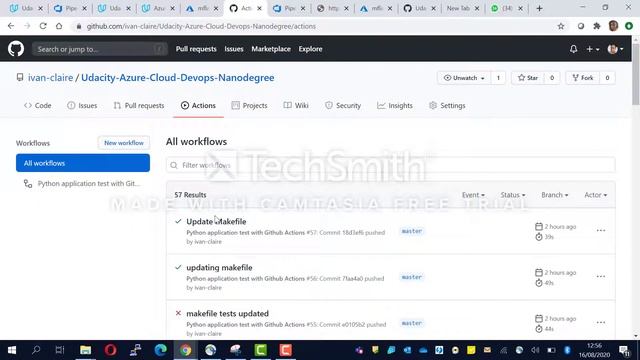This screenshot has height=360, width=640.
Task: Open ivan-claire owner profile link
Action: (x=51, y=78)
